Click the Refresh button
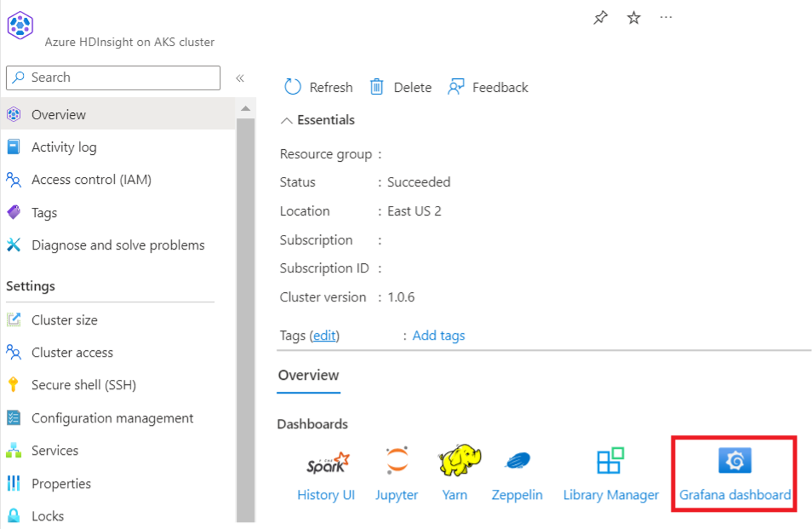The width and height of the screenshot is (812, 529). (318, 87)
